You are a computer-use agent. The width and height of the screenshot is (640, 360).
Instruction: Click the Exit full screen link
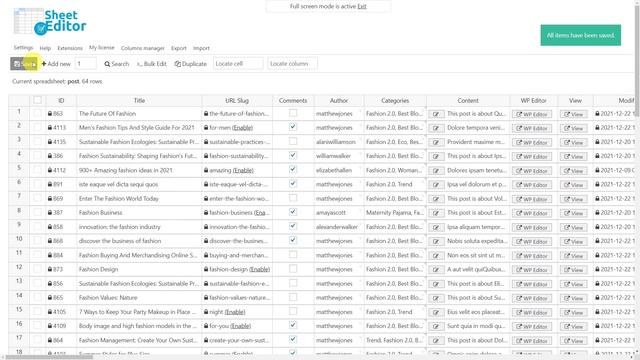(x=362, y=6)
